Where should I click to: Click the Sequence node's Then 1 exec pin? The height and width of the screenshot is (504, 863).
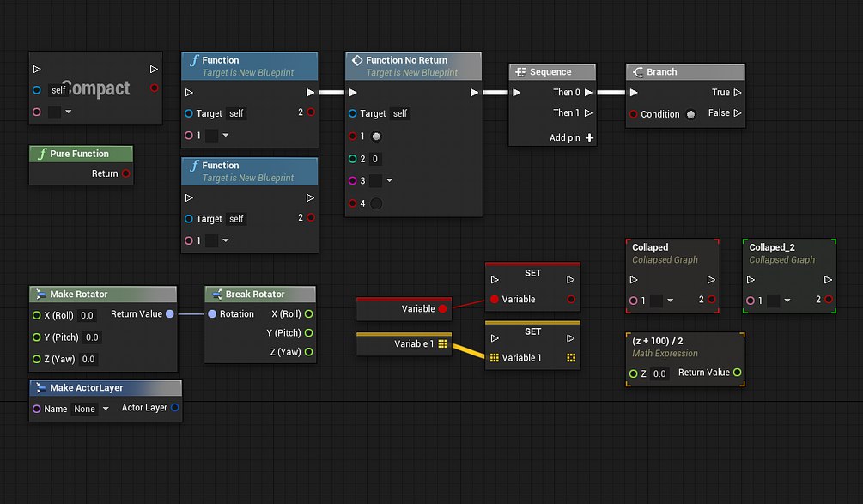[x=588, y=112]
